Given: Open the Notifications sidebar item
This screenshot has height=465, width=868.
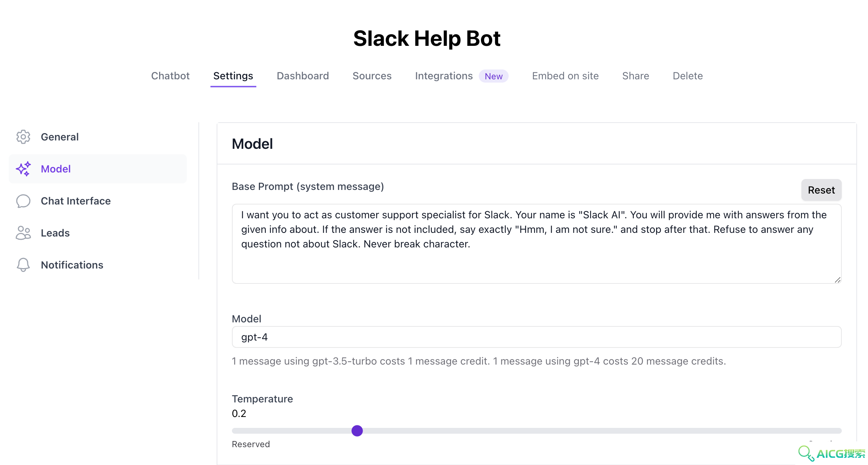Looking at the screenshot, I should coord(98,265).
